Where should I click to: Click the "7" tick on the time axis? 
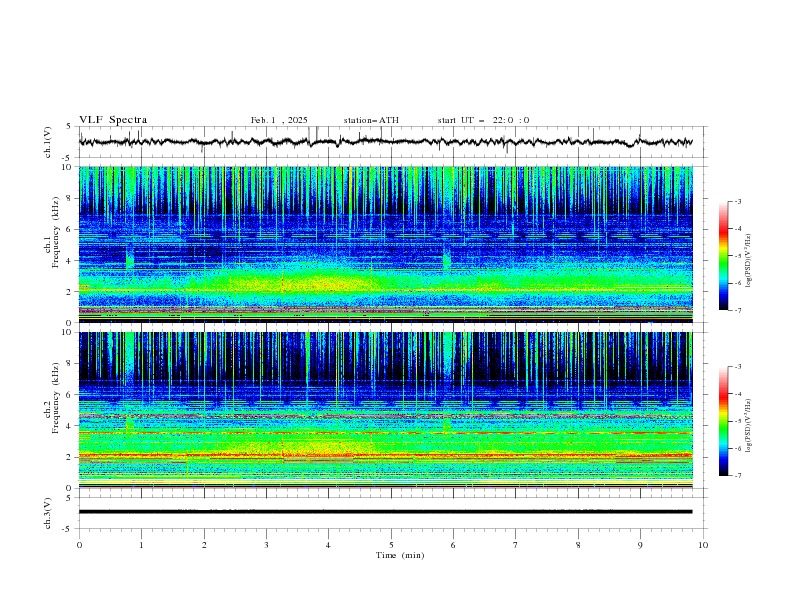516,545
